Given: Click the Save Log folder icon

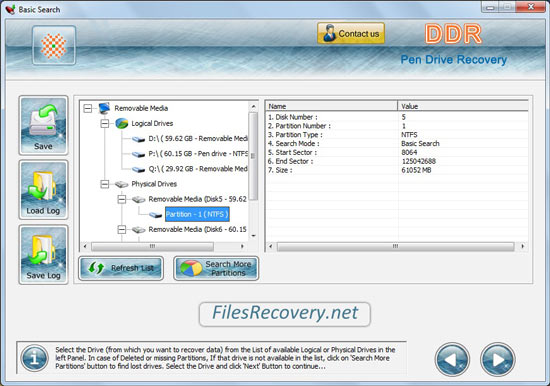Looking at the screenshot, I should [x=43, y=254].
